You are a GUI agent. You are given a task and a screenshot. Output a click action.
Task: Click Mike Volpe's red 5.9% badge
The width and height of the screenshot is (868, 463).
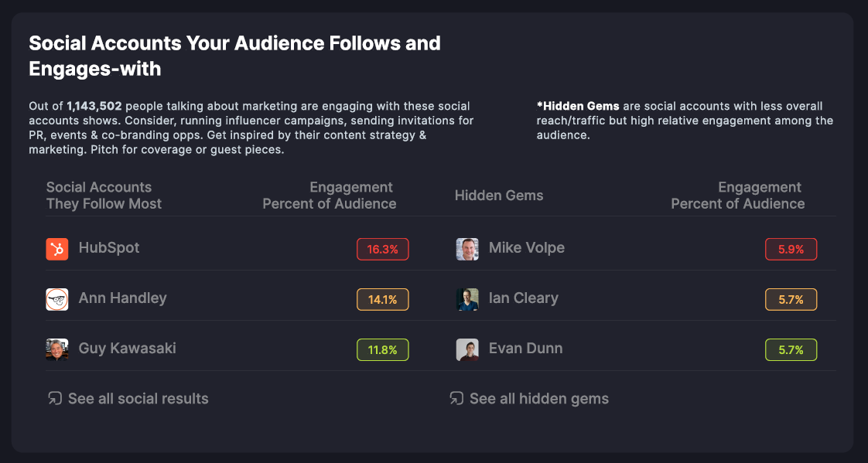791,249
